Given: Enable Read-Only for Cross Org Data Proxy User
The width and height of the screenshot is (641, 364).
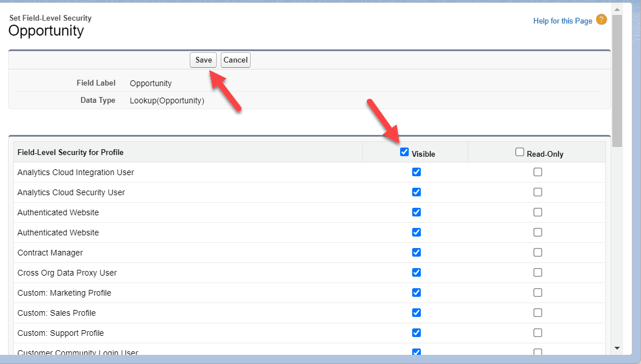Looking at the screenshot, I should click(x=538, y=272).
